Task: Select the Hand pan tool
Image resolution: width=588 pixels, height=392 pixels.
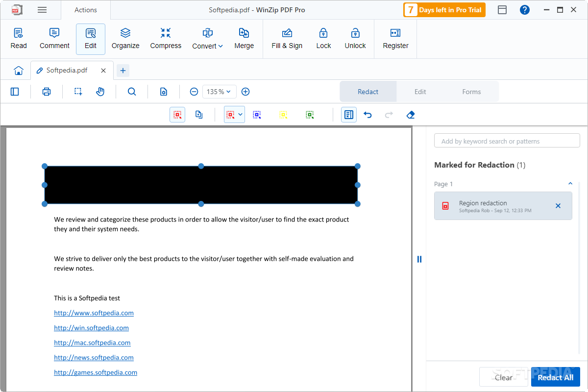Action: point(100,92)
